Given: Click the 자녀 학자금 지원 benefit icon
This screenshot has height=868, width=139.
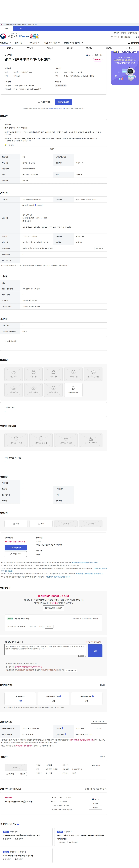Looking at the screenshot, I should coord(93,374).
